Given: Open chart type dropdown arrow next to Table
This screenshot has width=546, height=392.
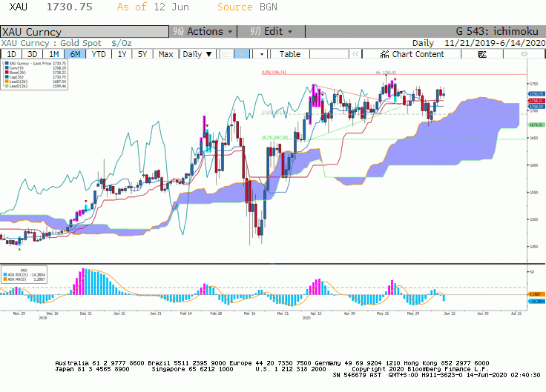Looking at the screenshot, I should pos(262,54).
